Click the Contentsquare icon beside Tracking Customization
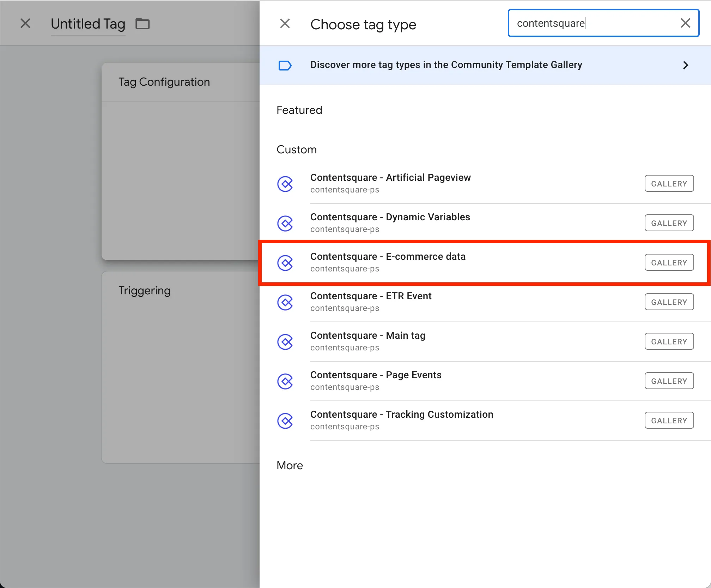711x588 pixels. pos(285,421)
